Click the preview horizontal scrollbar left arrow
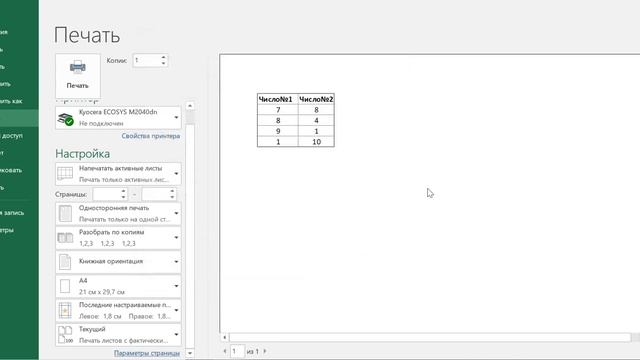The image size is (640, 360). pos(224,337)
